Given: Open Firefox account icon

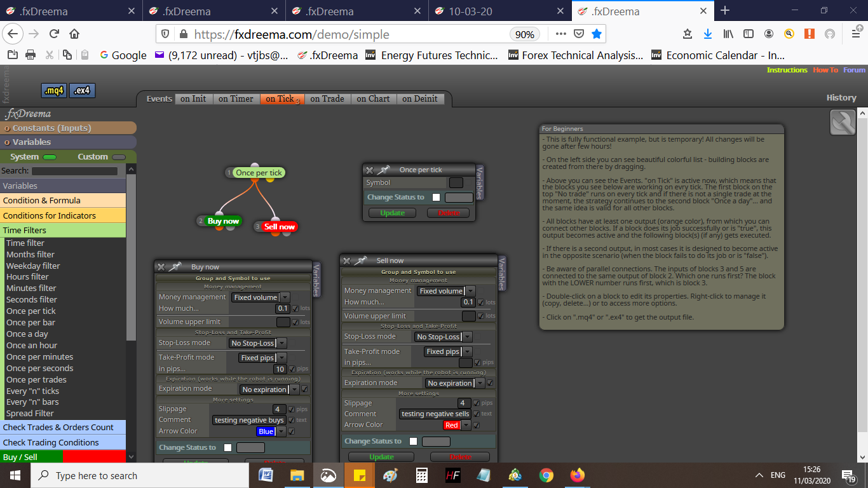Looking at the screenshot, I should [769, 34].
